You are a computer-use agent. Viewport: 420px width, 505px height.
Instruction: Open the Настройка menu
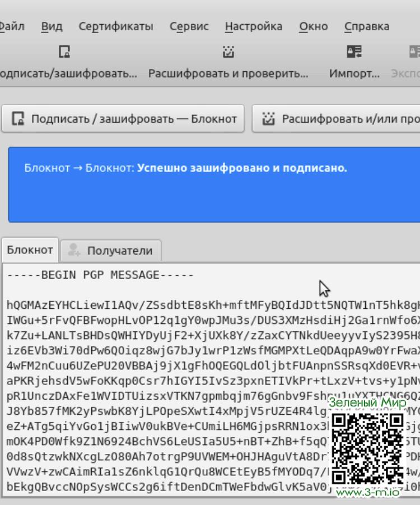tap(253, 26)
